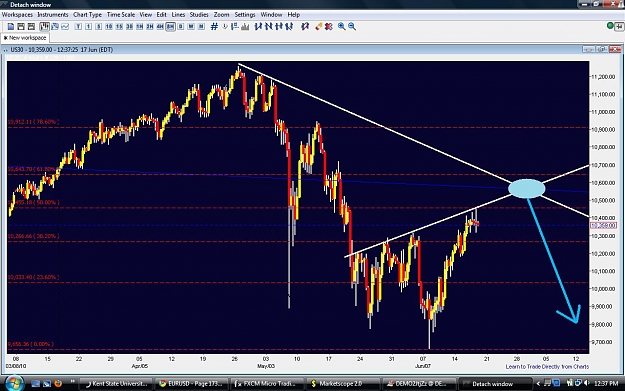Select the highlighted bar chart type icon
The height and width of the screenshot is (391, 625).
point(44,27)
